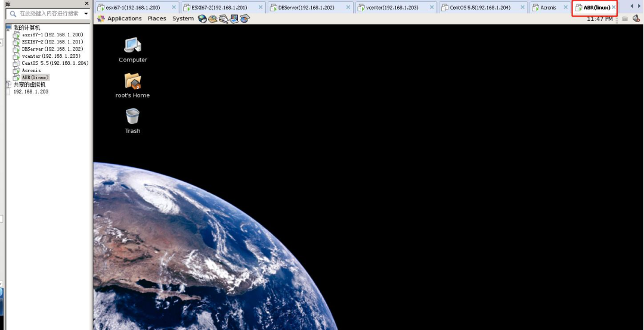Close the Acronis tab

click(x=565, y=7)
